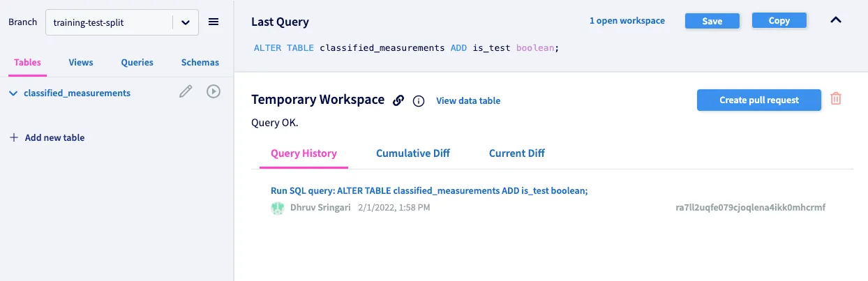This screenshot has height=281, width=868.
Task: Switch to Current Diff tab
Action: pos(517,153)
